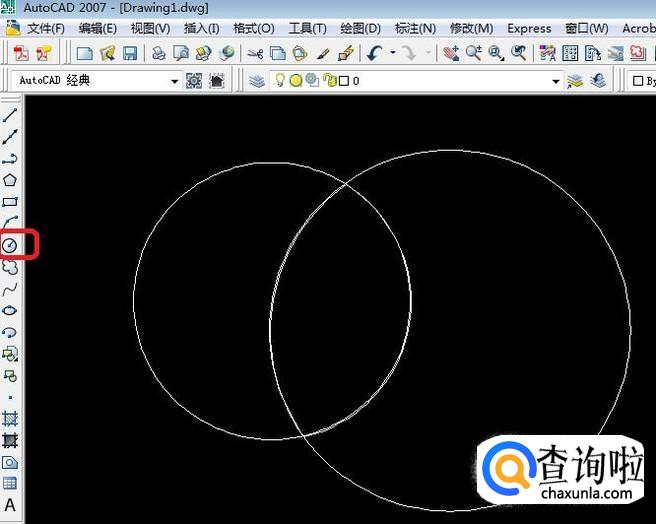The image size is (656, 524).
Task: Toggle layer 0 on/off light bulb
Action: click(280, 80)
